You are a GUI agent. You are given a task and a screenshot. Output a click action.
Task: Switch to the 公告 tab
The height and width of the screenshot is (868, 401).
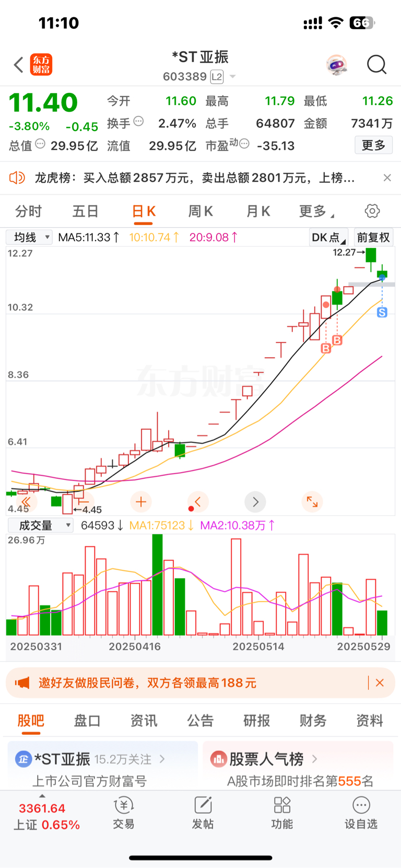click(x=200, y=721)
